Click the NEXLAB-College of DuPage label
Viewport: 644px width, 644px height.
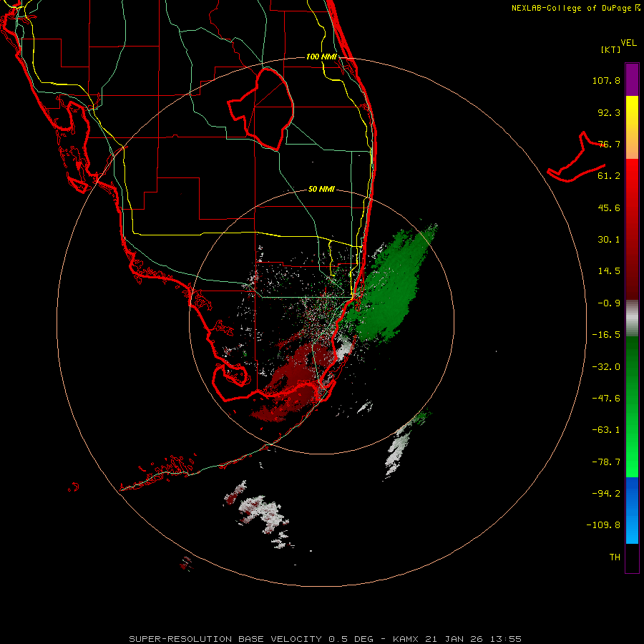[575, 8]
